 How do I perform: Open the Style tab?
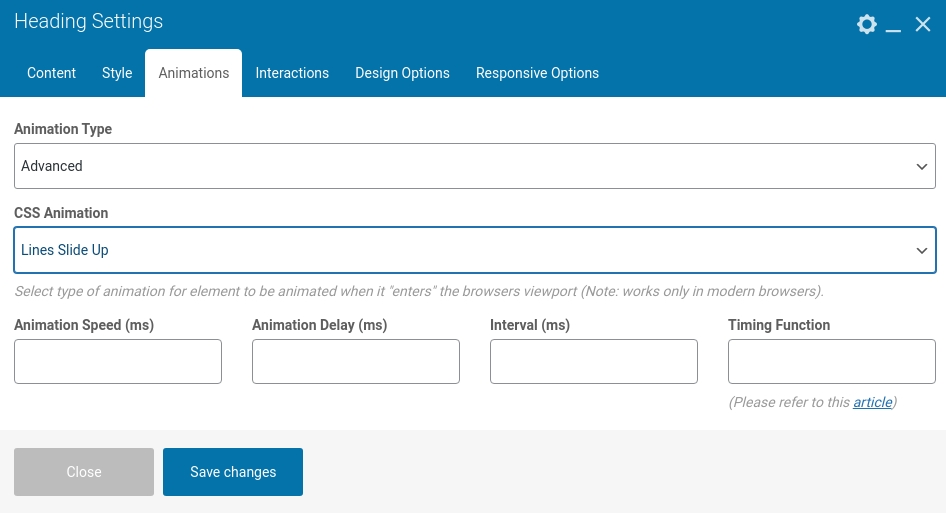[x=117, y=73]
